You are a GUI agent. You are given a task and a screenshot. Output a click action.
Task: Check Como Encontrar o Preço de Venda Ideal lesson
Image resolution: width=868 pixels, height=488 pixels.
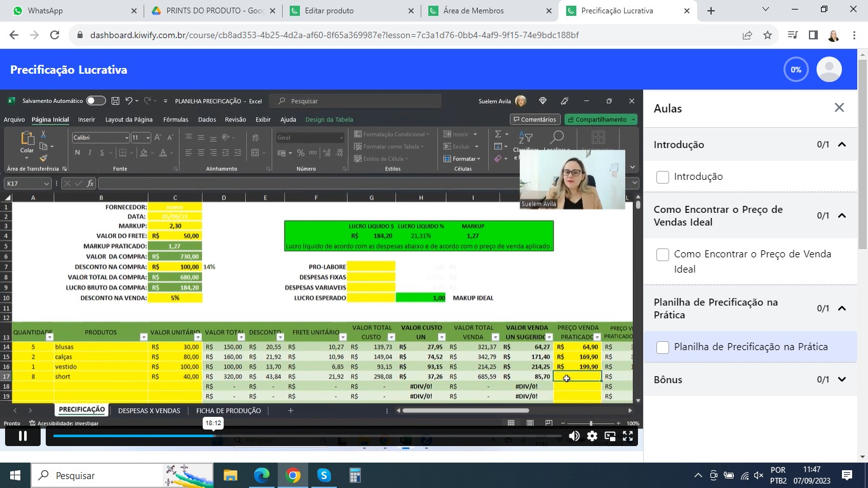663,254
